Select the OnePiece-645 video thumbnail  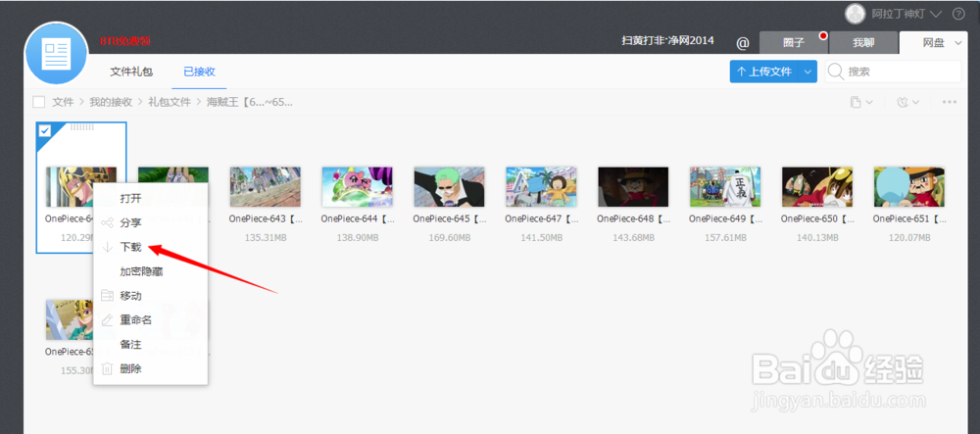click(x=449, y=187)
